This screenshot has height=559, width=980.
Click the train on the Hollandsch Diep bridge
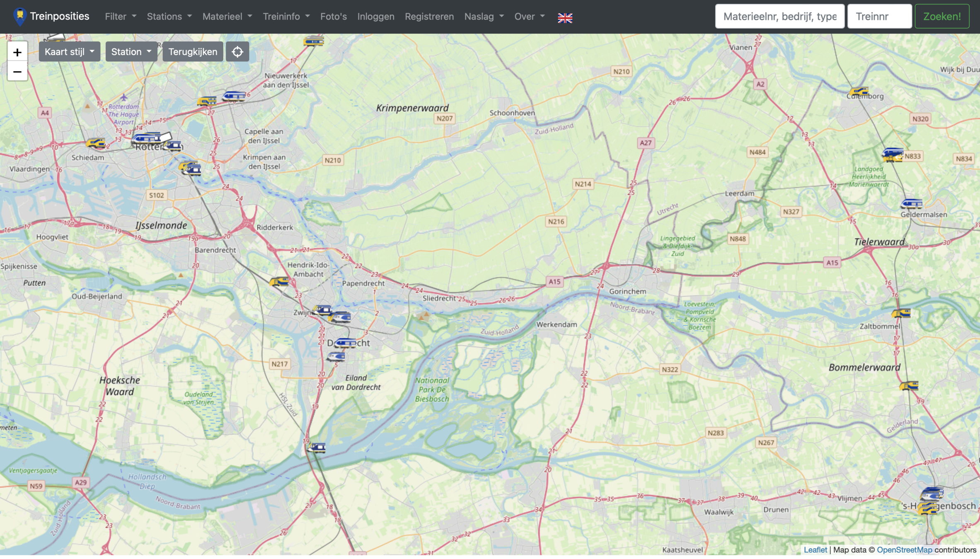[x=317, y=447]
